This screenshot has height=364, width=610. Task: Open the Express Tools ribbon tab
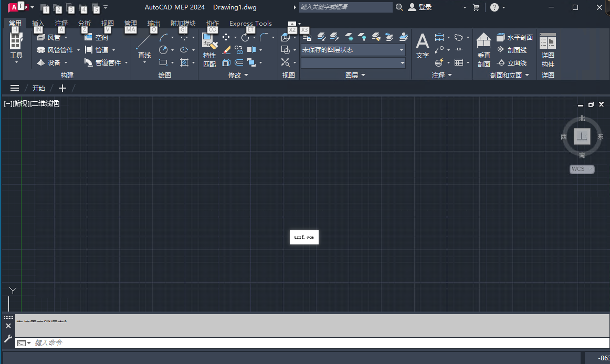[x=250, y=23]
